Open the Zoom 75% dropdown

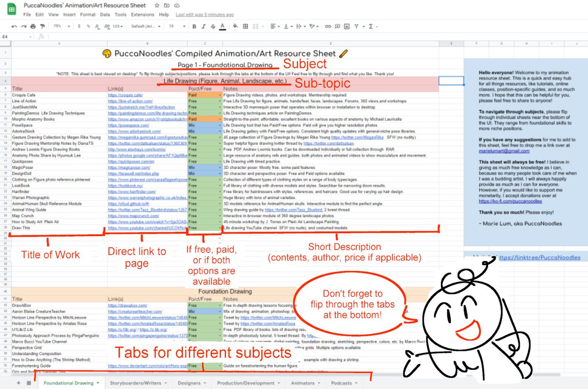click(x=61, y=26)
